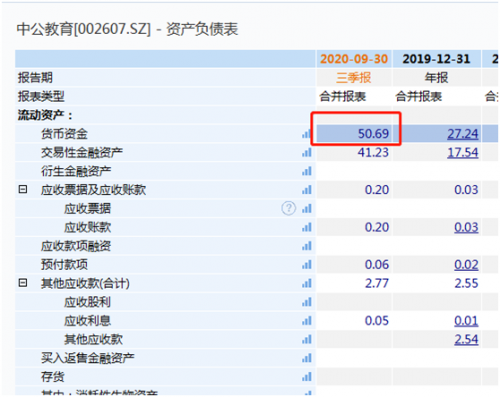
Task: Open the 17.54 交易性金融资产 link
Action: pyautogui.click(x=463, y=153)
